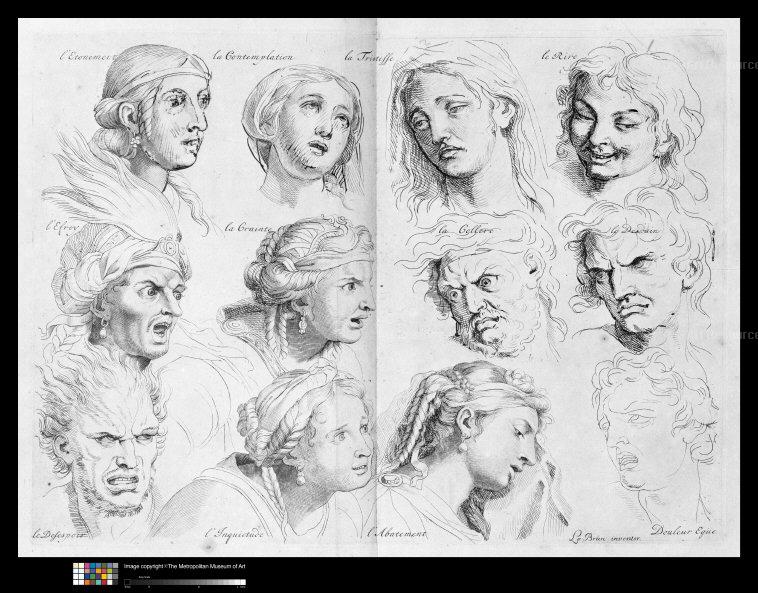Viewport: 758px width, 593px height.
Task: Click the color calibration chart
Action: [95, 574]
